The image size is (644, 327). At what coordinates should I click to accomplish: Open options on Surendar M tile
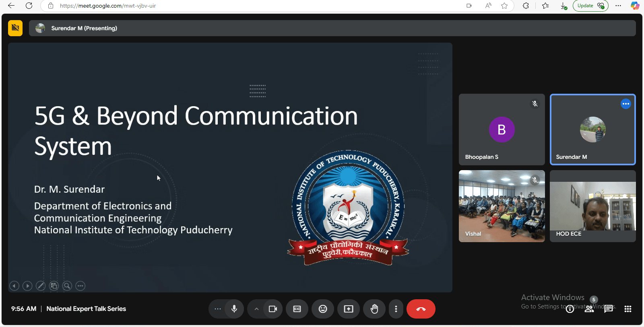coord(625,104)
